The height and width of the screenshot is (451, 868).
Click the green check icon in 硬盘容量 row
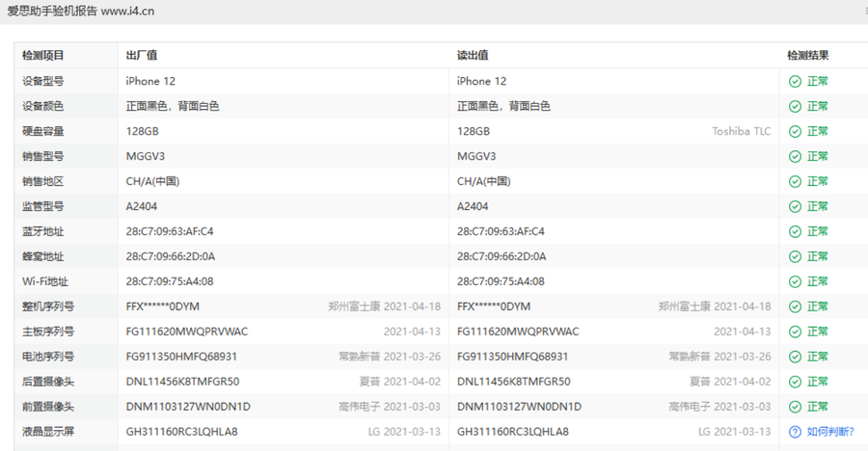(x=795, y=132)
